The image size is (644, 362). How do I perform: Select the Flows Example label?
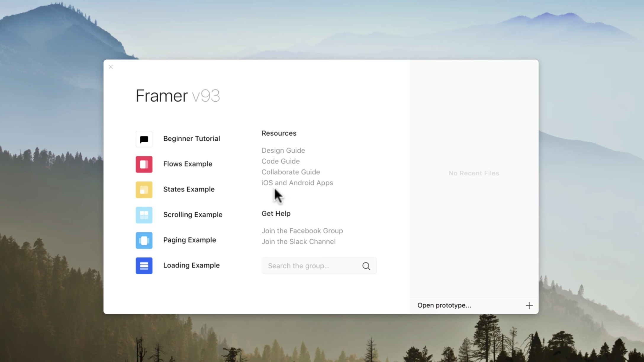[x=188, y=164]
